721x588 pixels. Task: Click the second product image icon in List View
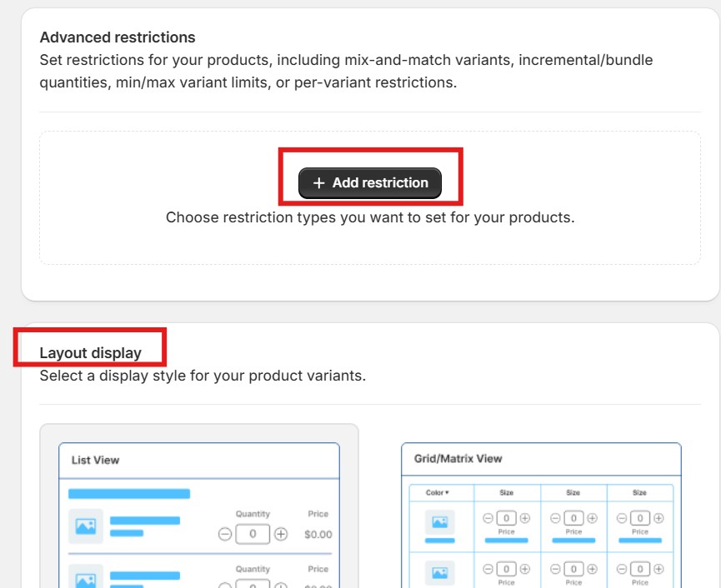(86, 579)
